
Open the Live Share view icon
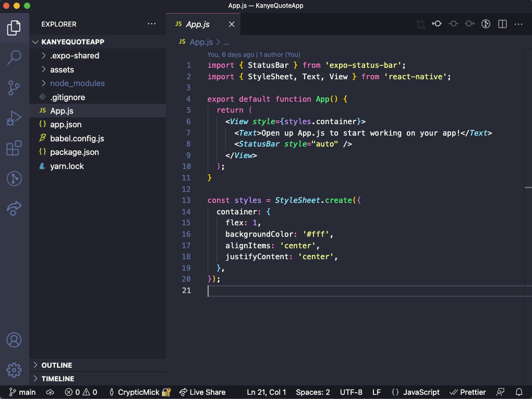pyautogui.click(x=14, y=208)
